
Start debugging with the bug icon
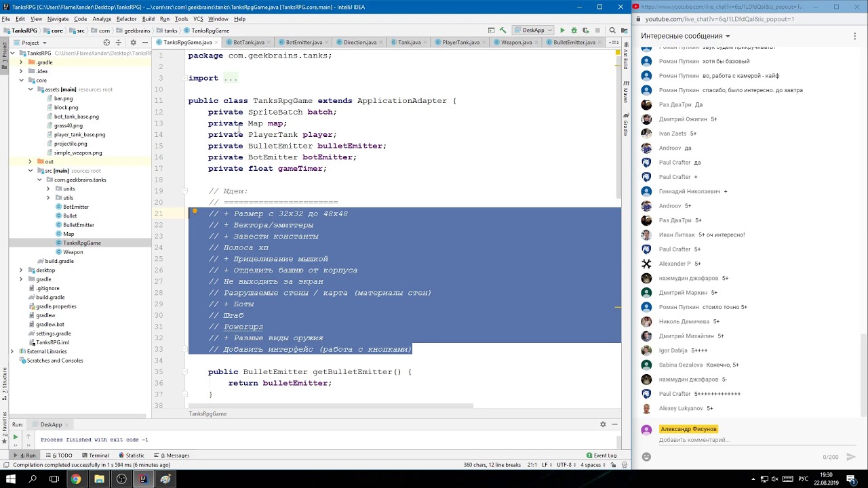(x=574, y=30)
